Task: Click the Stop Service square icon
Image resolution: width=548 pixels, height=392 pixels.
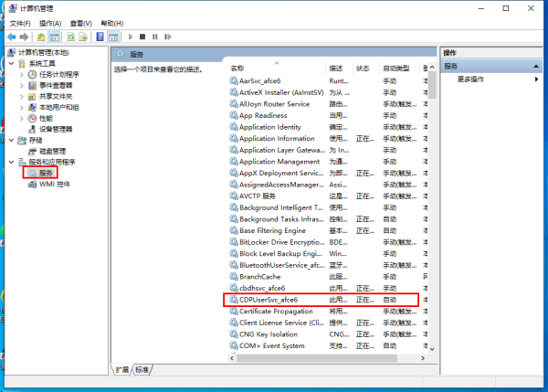Action: click(x=142, y=37)
